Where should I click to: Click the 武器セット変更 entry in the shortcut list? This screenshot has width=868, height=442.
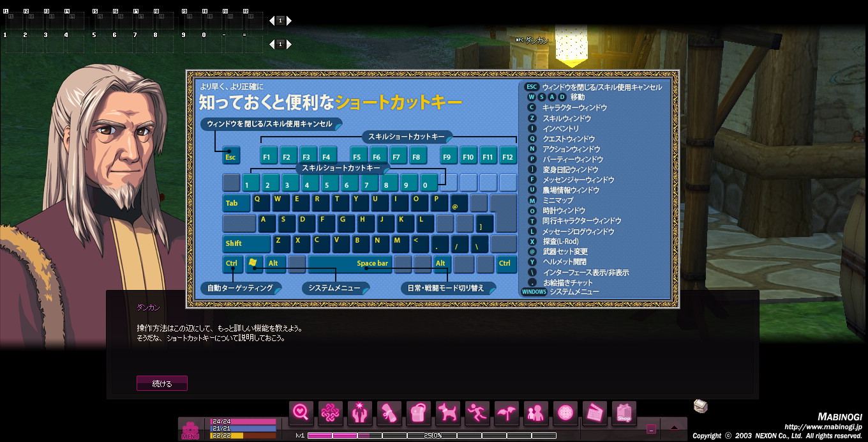565,252
